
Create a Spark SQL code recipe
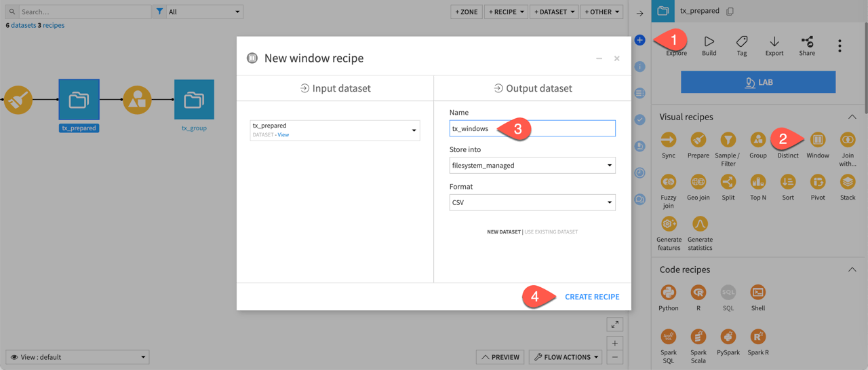pos(669,337)
